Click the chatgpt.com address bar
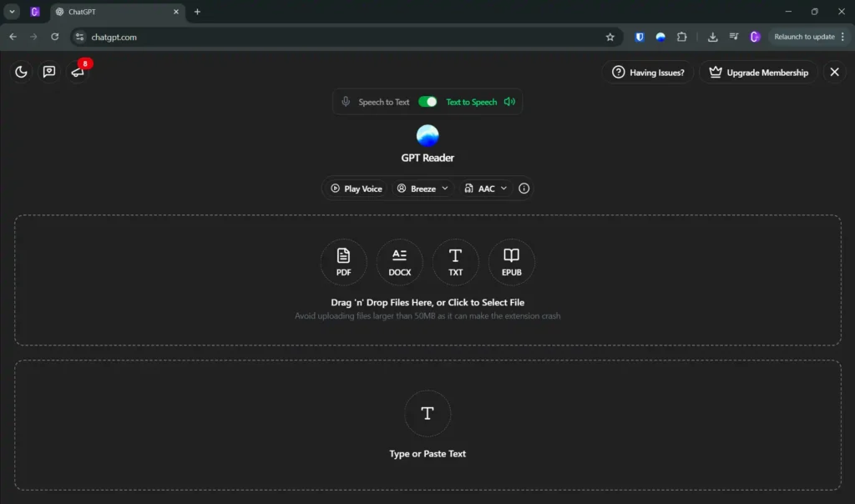 334,37
